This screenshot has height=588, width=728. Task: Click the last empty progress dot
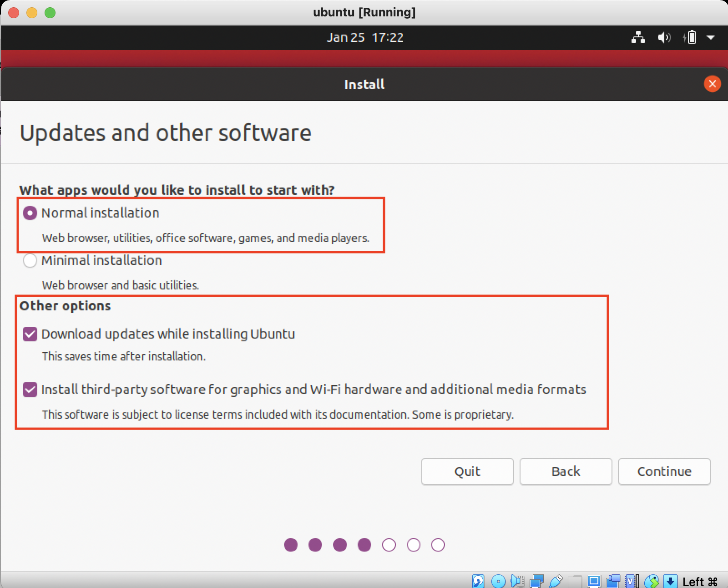438,545
